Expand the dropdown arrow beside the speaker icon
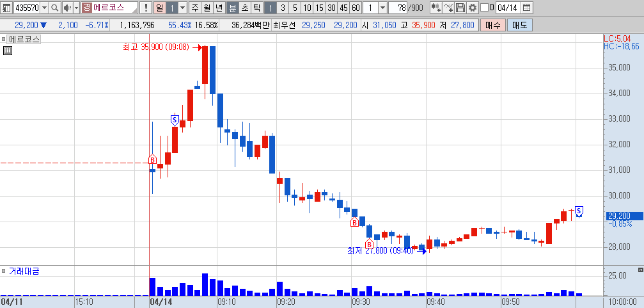Screen dimensions: 644x308 pos(76,8)
